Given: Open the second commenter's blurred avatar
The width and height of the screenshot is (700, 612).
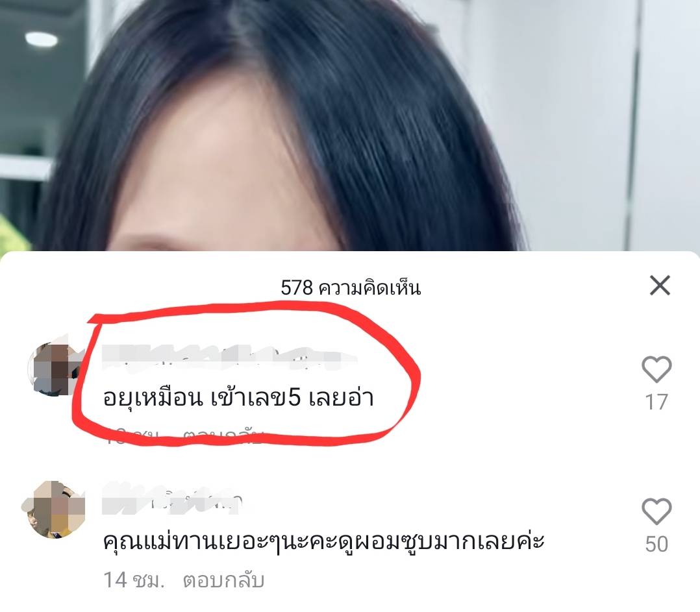Looking at the screenshot, I should (55, 509).
